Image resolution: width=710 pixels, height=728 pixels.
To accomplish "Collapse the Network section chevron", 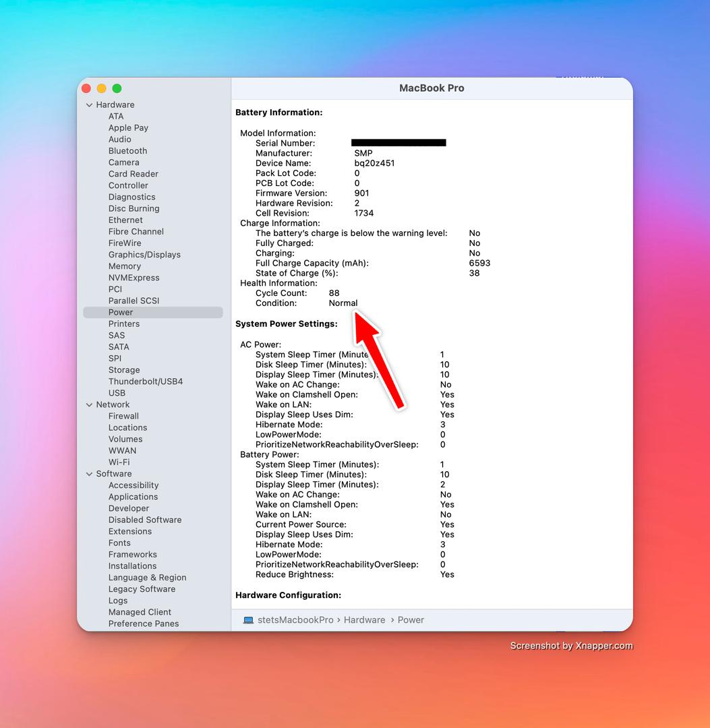I will coord(89,405).
